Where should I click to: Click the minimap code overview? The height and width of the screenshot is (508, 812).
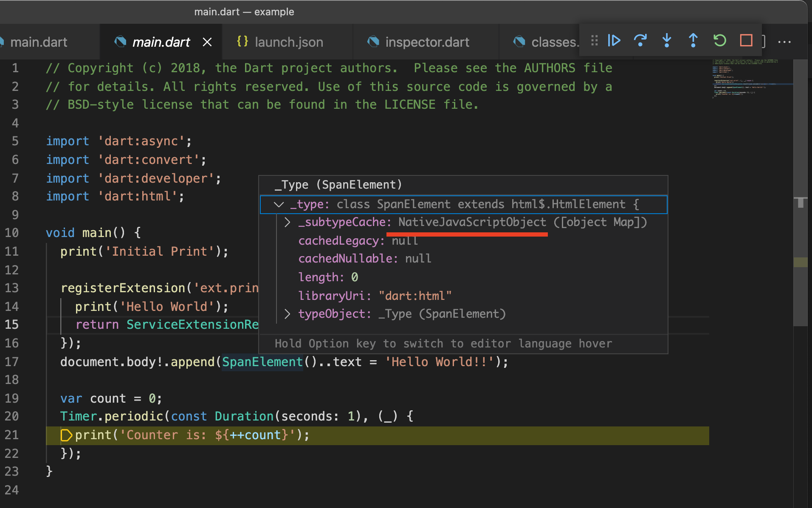click(752, 79)
